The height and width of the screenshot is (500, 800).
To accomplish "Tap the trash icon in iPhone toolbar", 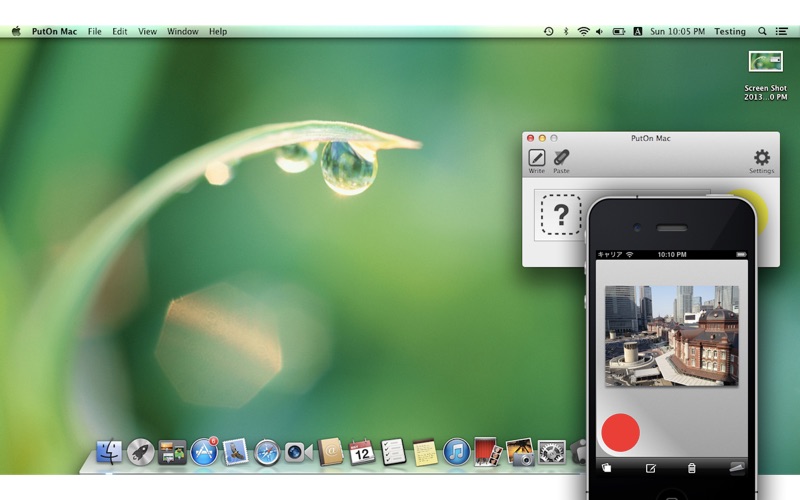I will pos(692,468).
